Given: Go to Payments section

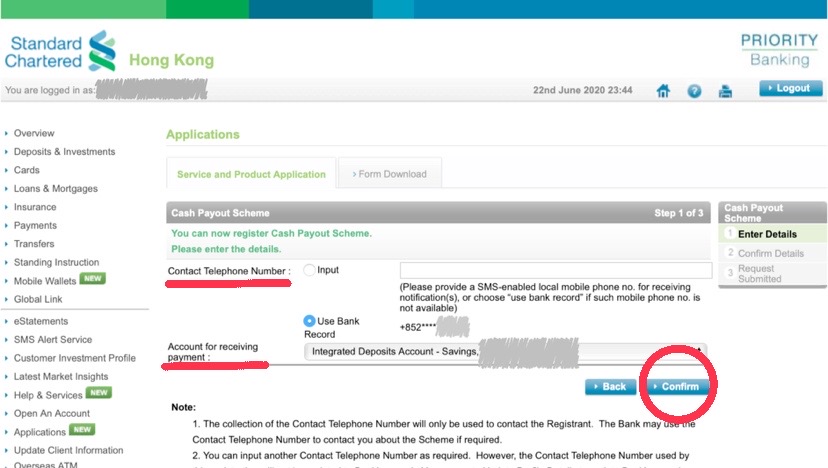Looking at the screenshot, I should coord(35,226).
